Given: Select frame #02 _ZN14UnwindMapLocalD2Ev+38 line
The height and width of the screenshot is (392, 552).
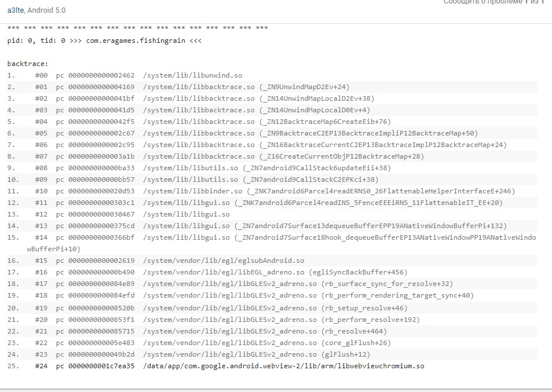Looking at the screenshot, I should point(272,98).
